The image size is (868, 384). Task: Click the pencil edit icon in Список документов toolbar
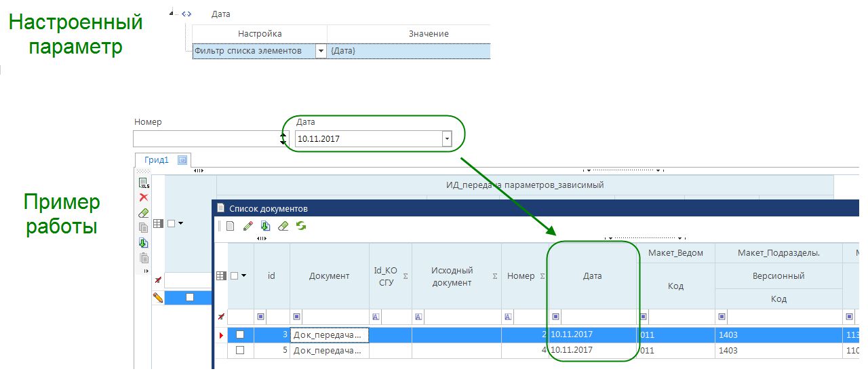point(248,226)
